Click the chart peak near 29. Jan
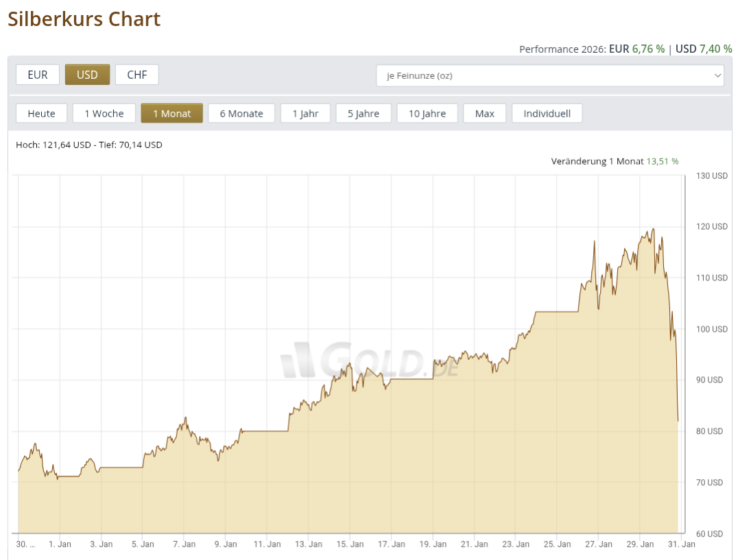 (x=652, y=230)
